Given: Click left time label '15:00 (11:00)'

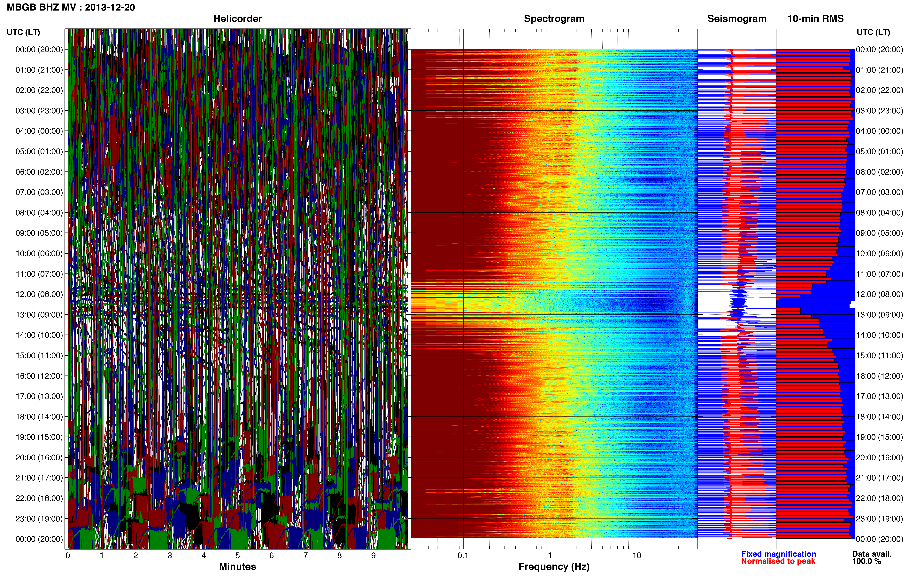Looking at the screenshot, I should click(x=39, y=355).
